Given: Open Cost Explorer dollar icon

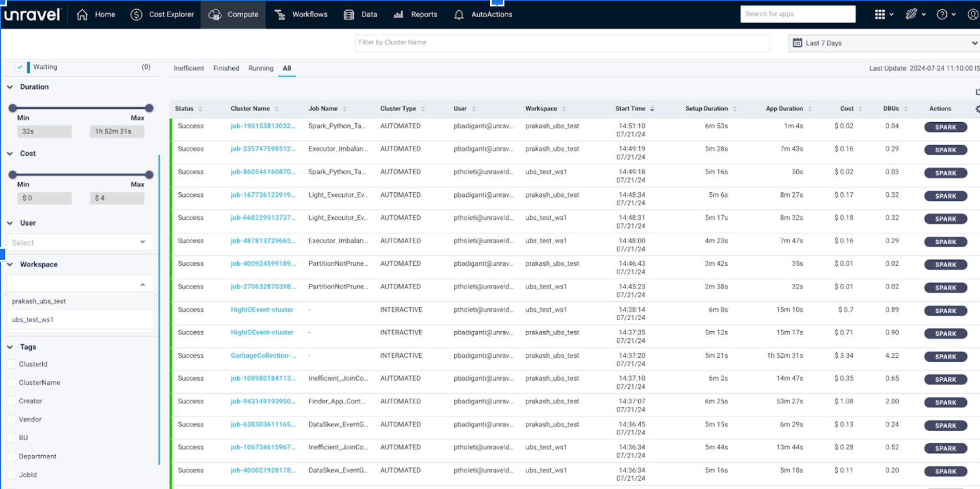Looking at the screenshot, I should click(136, 14).
